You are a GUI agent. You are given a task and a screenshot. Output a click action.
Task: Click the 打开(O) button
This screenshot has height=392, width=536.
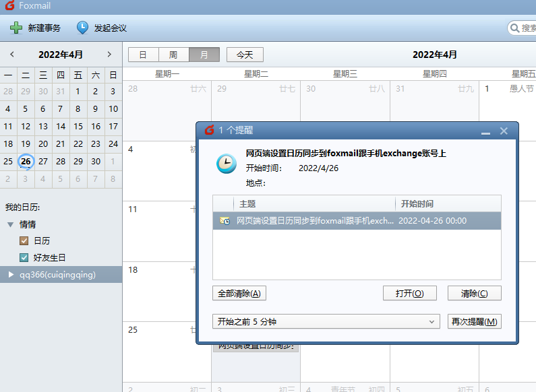(409, 294)
